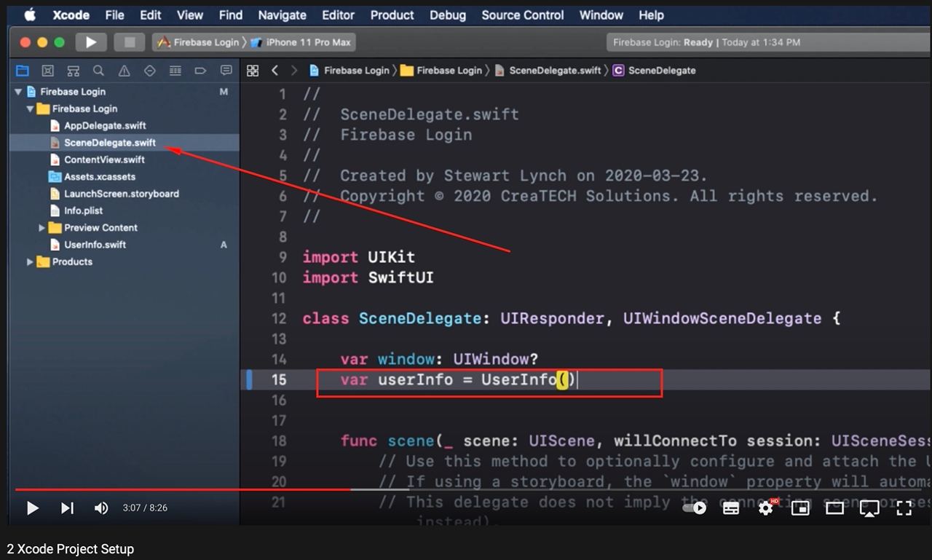
Task: Go forward with the editor's right chevron
Action: 294,71
